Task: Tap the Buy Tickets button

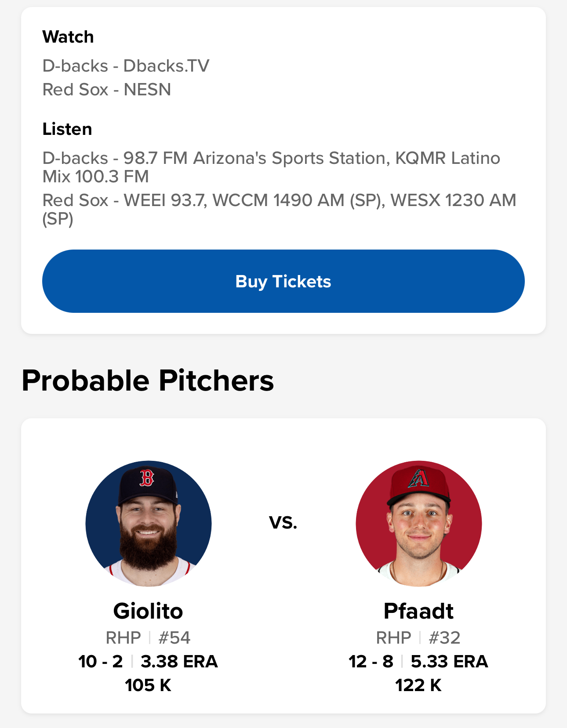Action: coord(283,281)
